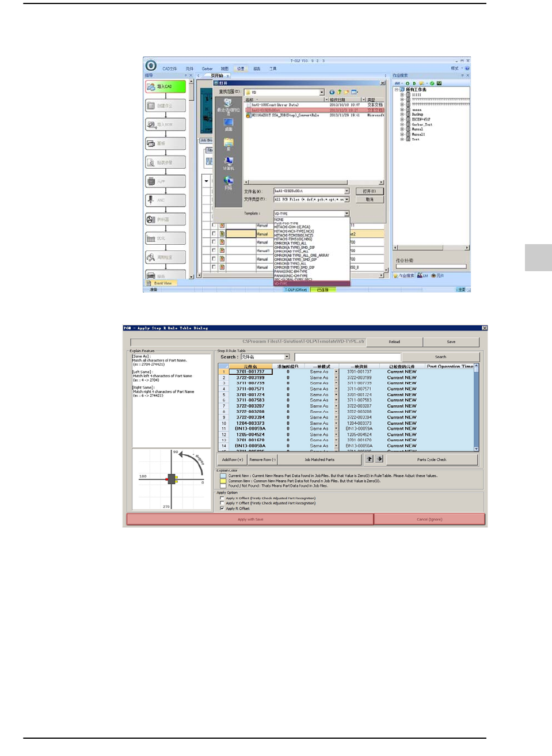Click the Reload button

point(394,341)
